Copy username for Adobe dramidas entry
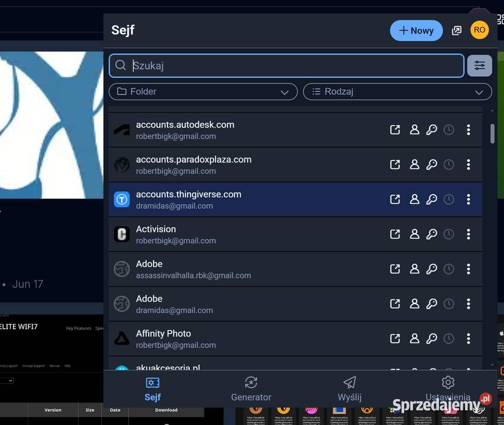504x425 pixels. tap(414, 304)
